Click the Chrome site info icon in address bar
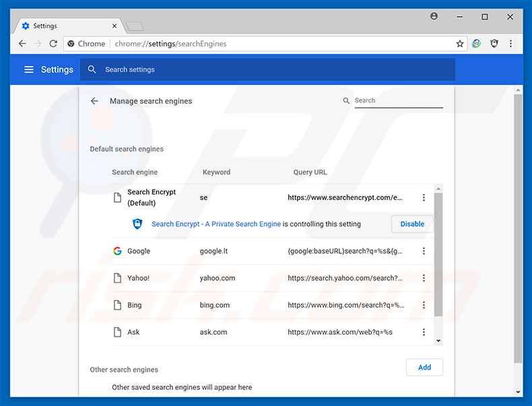The width and height of the screenshot is (532, 406). (71, 44)
